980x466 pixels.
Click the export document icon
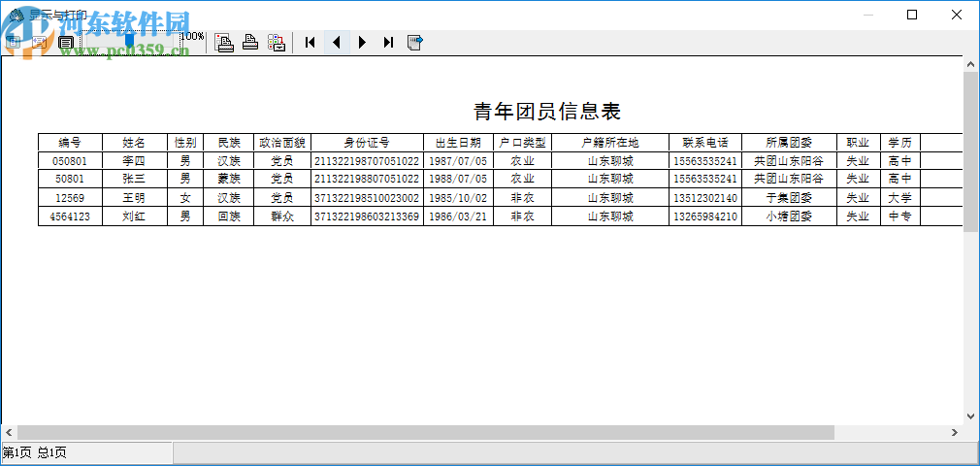415,42
